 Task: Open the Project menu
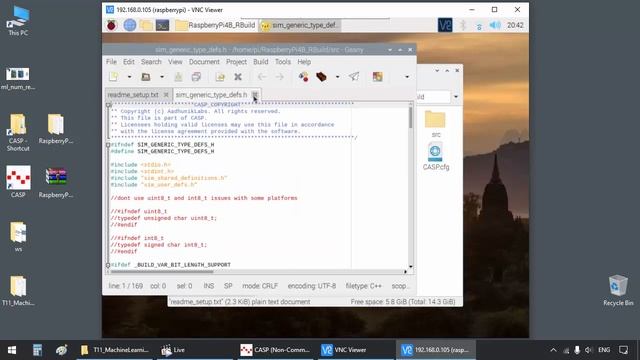click(x=236, y=62)
